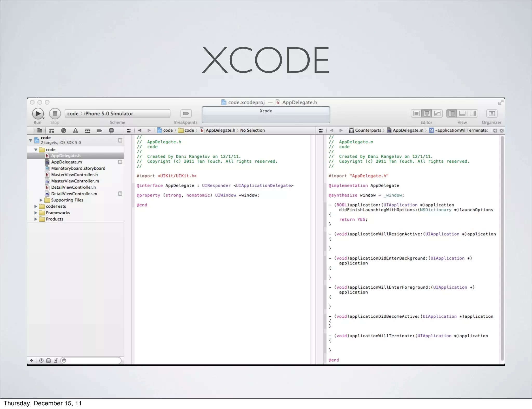Open related files menu in left editor
This screenshot has width=532, height=409.
pos(129,131)
